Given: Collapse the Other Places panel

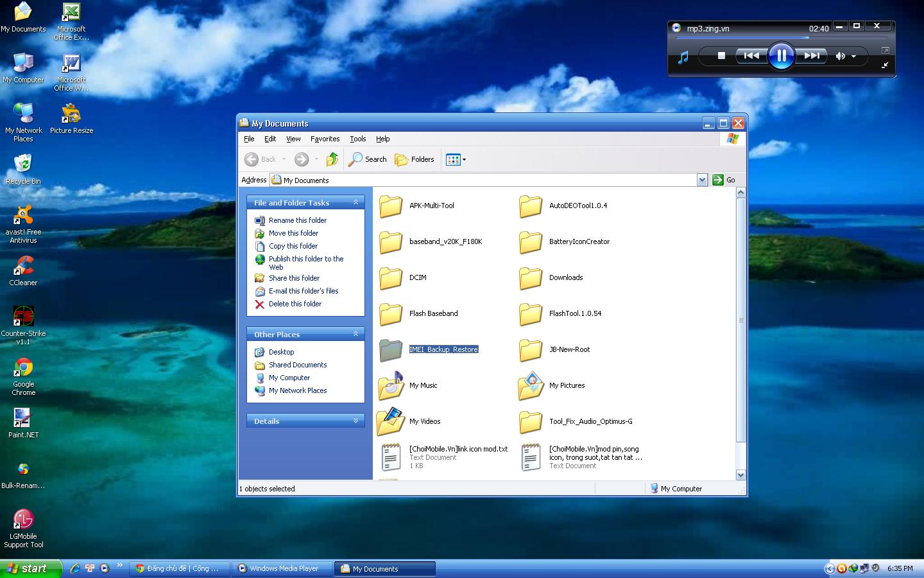Looking at the screenshot, I should pyautogui.click(x=355, y=334).
